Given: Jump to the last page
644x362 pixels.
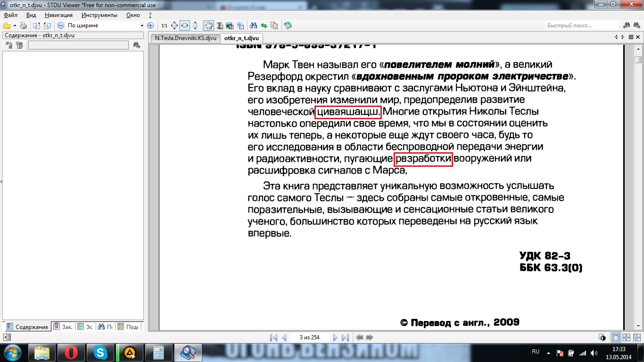Looking at the screenshot, I should (x=345, y=337).
